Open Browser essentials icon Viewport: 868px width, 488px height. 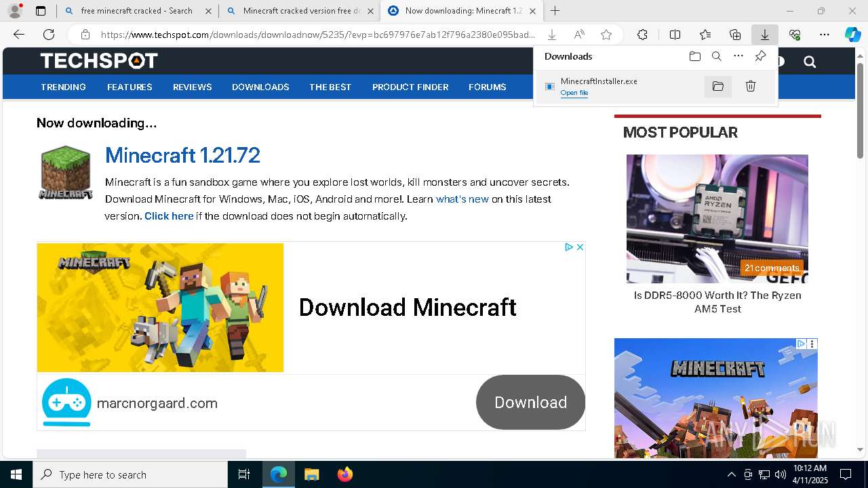point(795,35)
